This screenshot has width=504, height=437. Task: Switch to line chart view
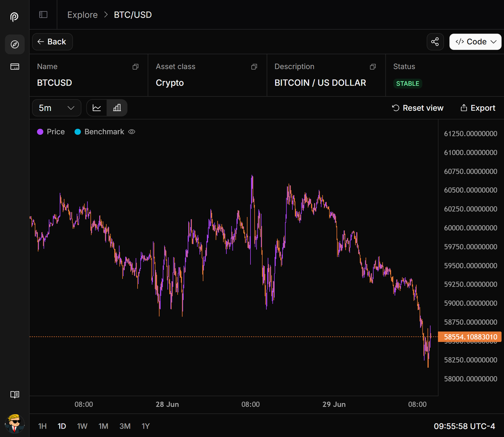[x=97, y=108]
